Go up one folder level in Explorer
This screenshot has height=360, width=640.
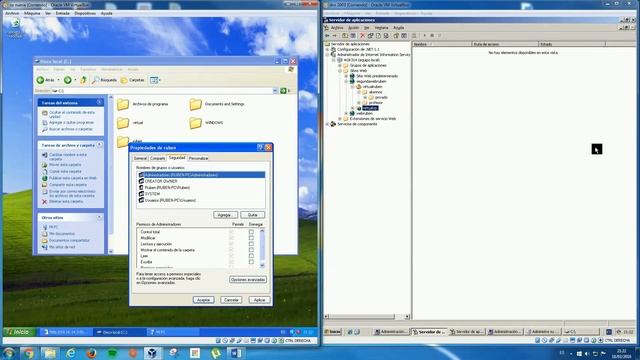click(x=83, y=80)
